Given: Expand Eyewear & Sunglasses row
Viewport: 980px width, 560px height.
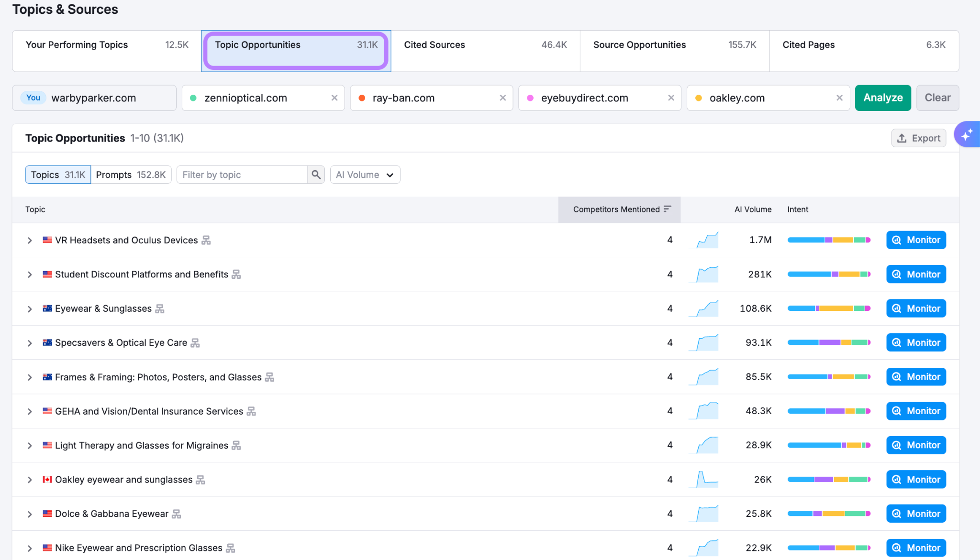Looking at the screenshot, I should [30, 309].
